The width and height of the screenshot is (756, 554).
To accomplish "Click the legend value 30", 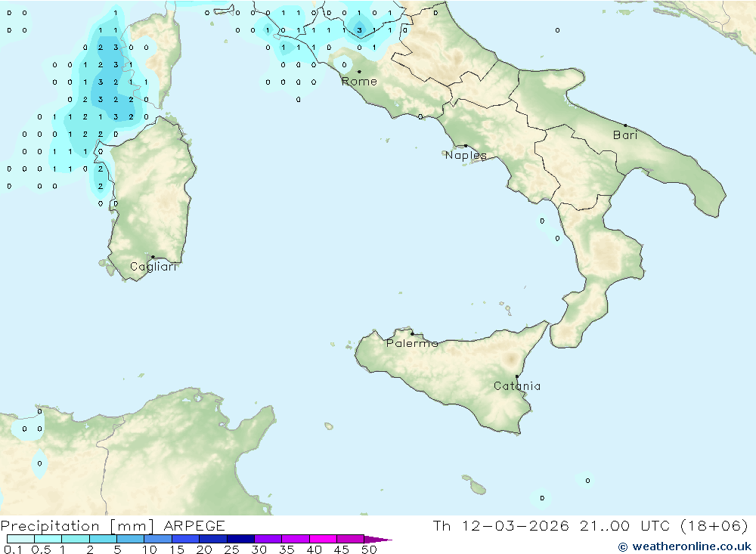I will pos(259,549).
